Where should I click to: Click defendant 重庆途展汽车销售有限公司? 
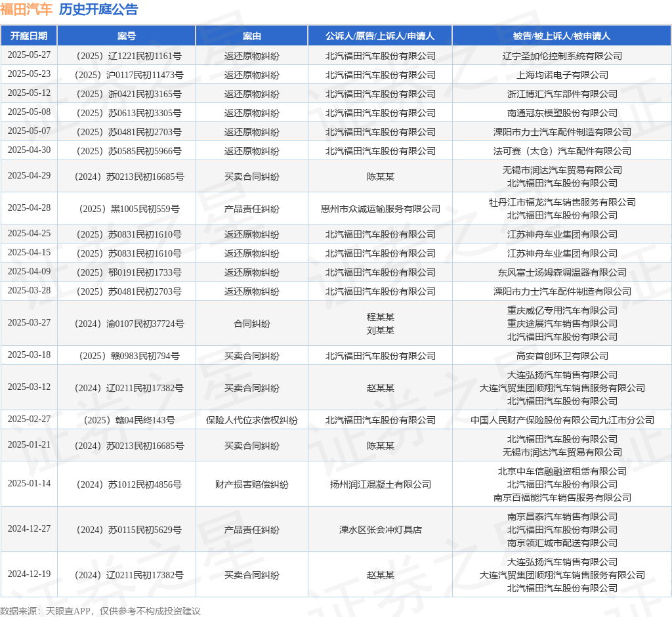pyautogui.click(x=562, y=324)
